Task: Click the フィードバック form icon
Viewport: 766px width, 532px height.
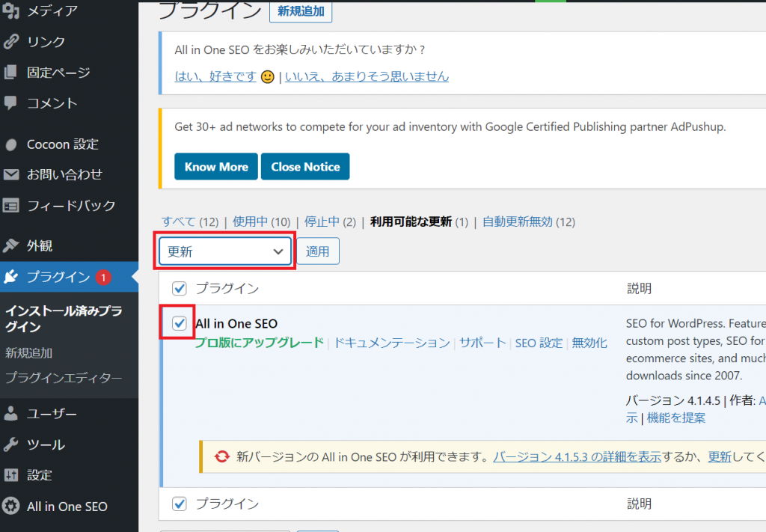Action: [10, 206]
